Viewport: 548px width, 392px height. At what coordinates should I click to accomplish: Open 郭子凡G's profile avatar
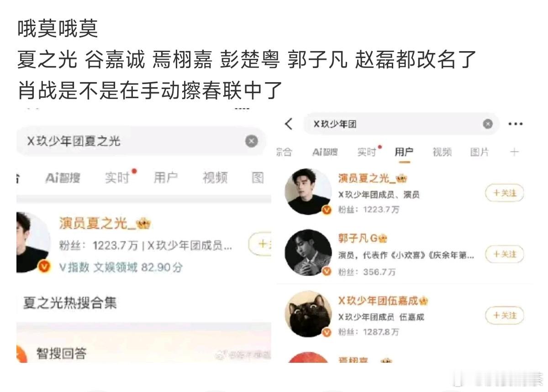(308, 252)
